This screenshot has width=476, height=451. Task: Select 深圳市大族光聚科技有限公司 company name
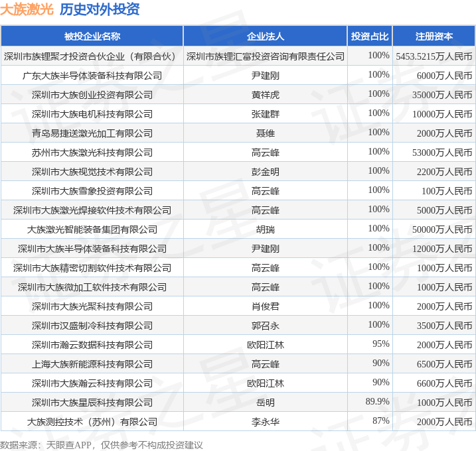[92, 306]
